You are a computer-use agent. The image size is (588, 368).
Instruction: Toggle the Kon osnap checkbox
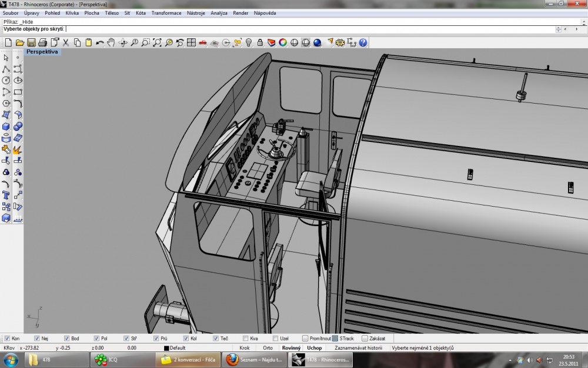(7, 339)
